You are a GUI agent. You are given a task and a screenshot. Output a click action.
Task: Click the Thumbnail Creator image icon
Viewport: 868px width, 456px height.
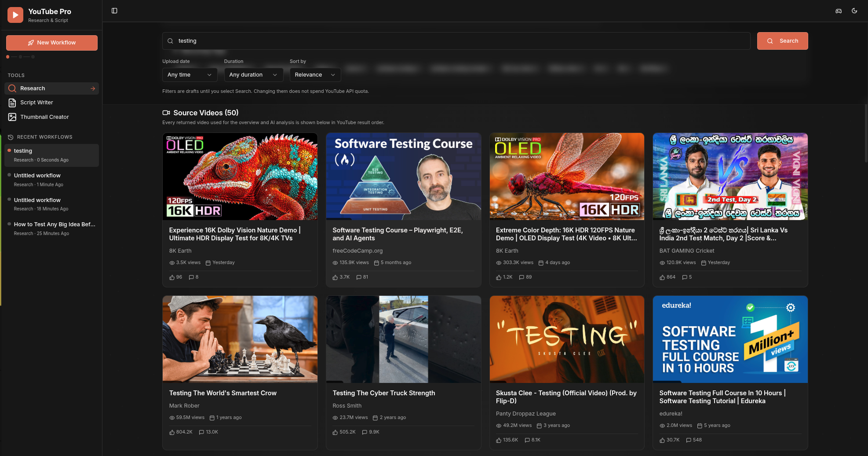click(x=12, y=117)
